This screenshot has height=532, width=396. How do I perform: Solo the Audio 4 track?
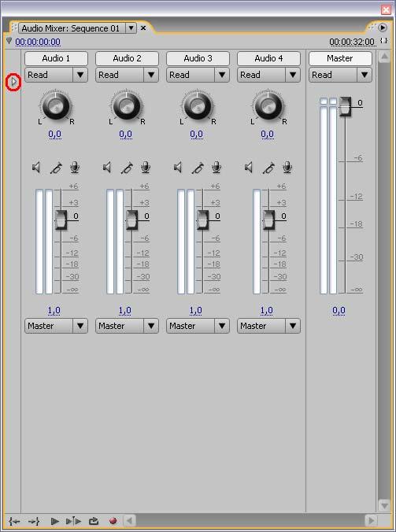click(268, 168)
